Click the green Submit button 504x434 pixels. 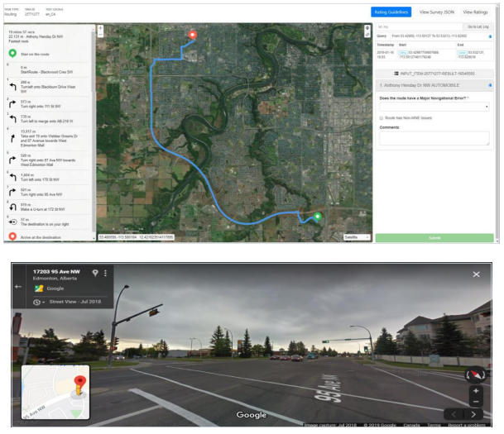434,238
